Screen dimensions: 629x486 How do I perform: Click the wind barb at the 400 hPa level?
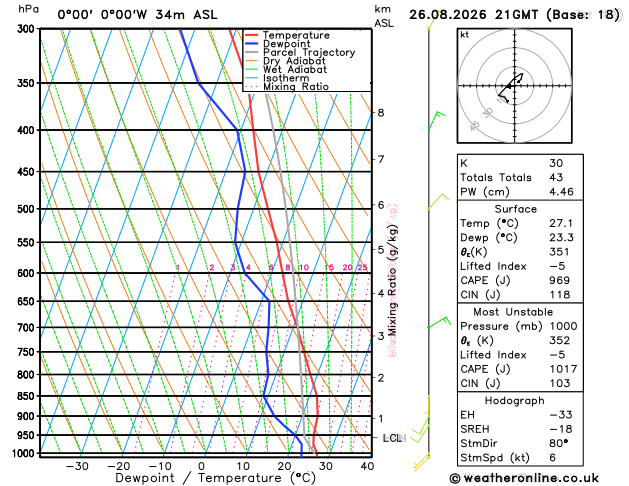[x=436, y=121]
